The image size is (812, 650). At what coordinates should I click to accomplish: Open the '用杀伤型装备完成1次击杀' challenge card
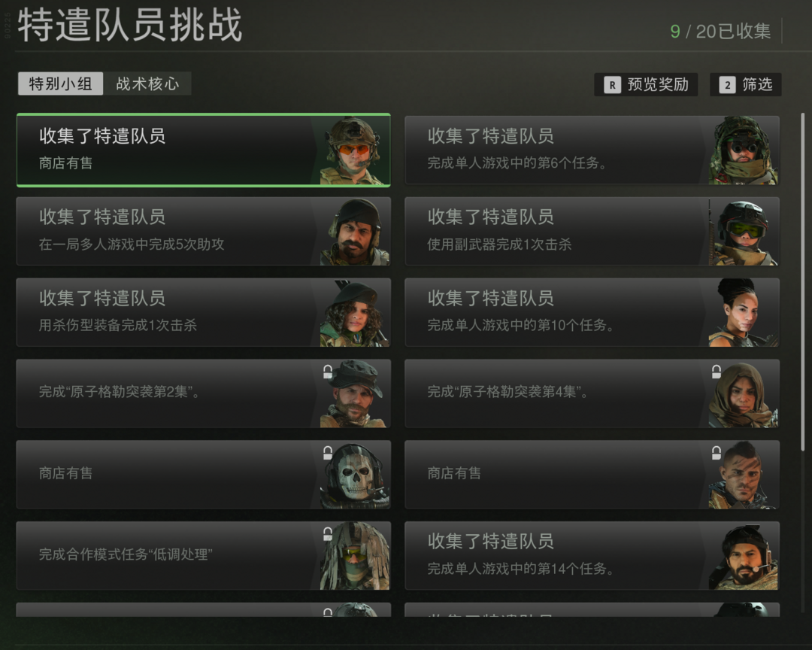pos(204,312)
